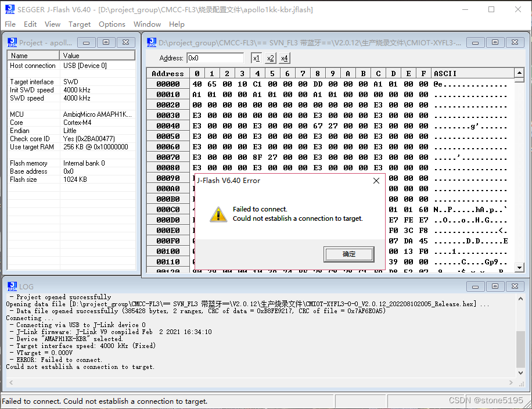The image size is (532, 409).
Task: Click the 确定 button in error dialog
Action: [349, 254]
